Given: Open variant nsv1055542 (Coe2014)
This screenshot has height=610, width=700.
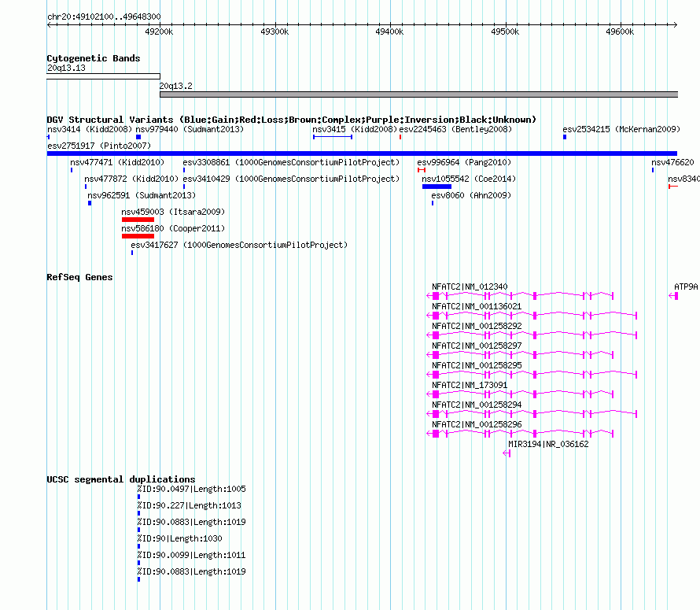Looking at the screenshot, I should coord(469,179).
